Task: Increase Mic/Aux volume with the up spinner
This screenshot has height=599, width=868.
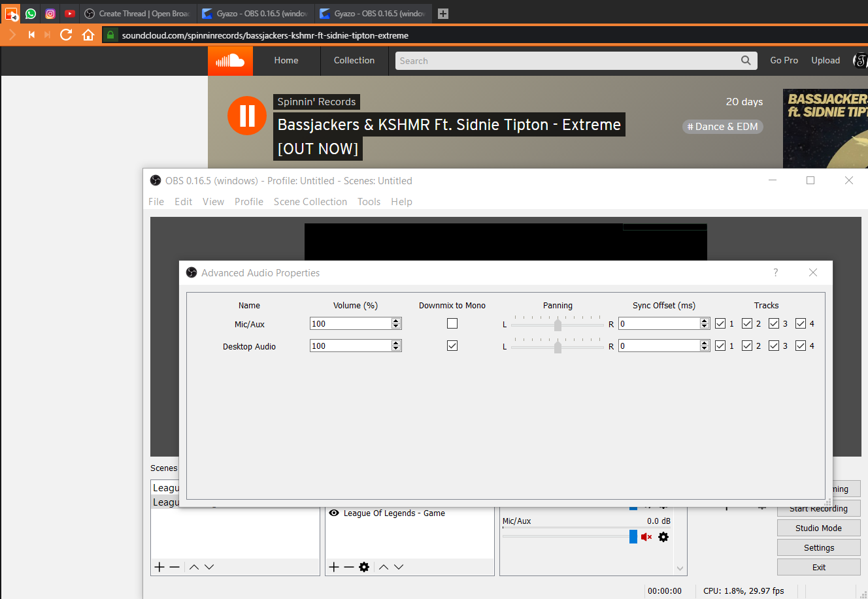Action: [x=396, y=321]
